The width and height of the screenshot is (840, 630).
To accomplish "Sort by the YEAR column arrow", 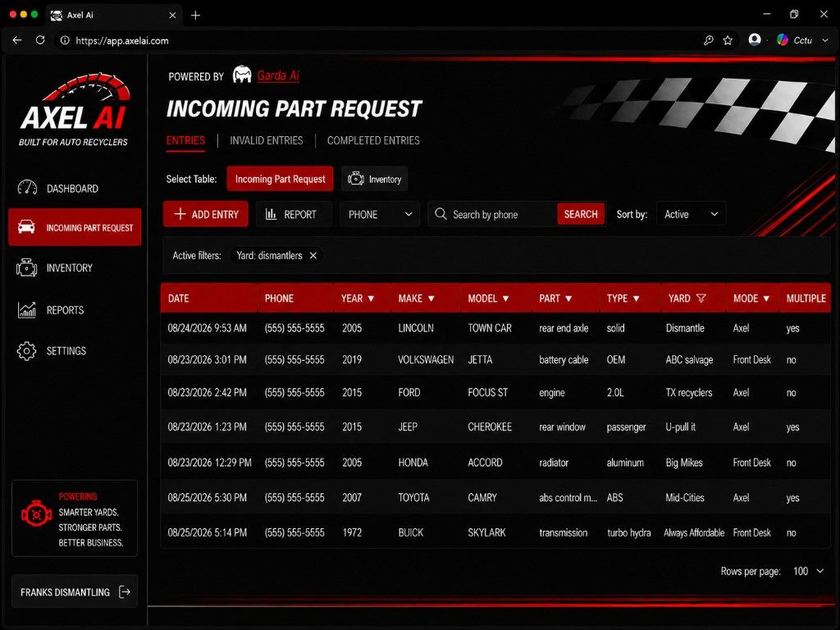I will [x=371, y=298].
